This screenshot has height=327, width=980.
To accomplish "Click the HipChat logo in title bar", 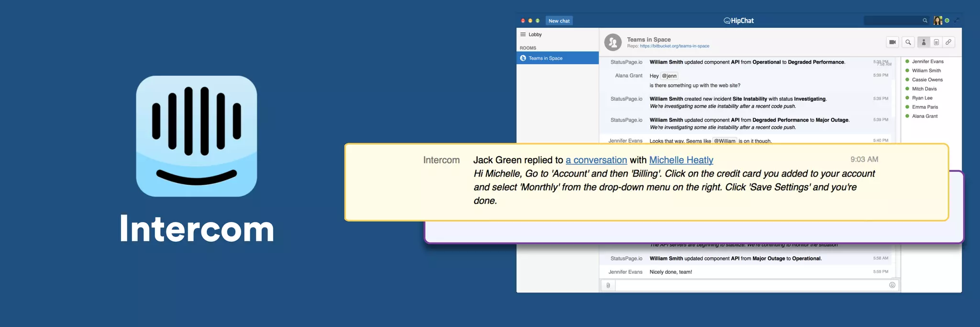I will tap(738, 21).
